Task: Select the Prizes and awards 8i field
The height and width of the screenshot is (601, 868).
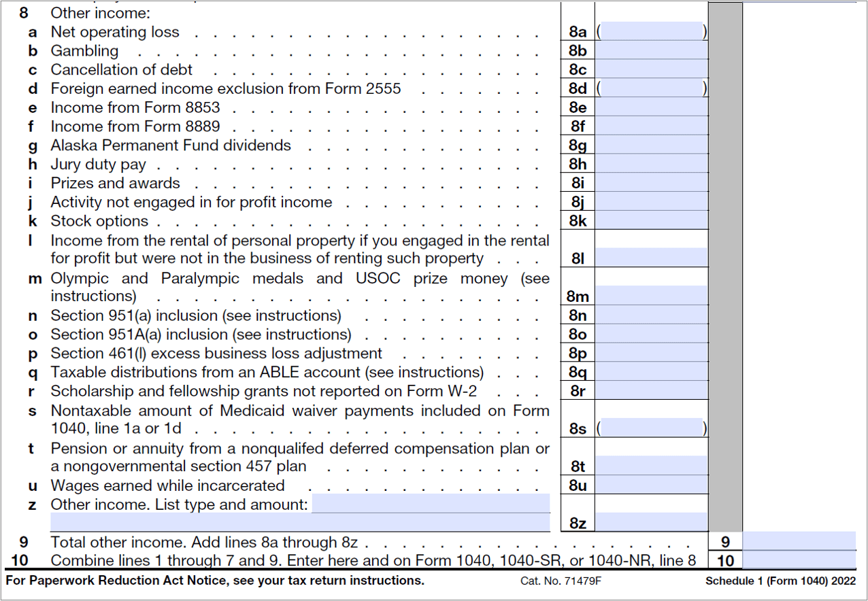Action: (x=652, y=183)
